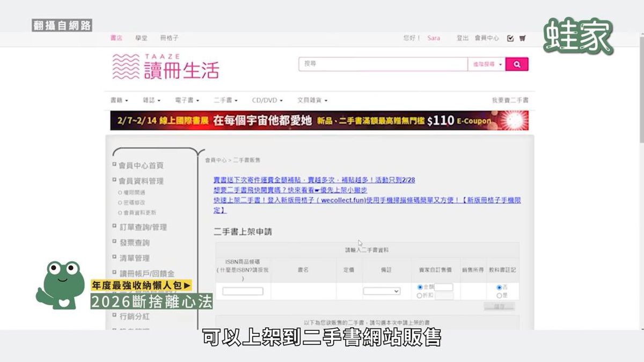Click the online book fair banner

[x=319, y=121]
